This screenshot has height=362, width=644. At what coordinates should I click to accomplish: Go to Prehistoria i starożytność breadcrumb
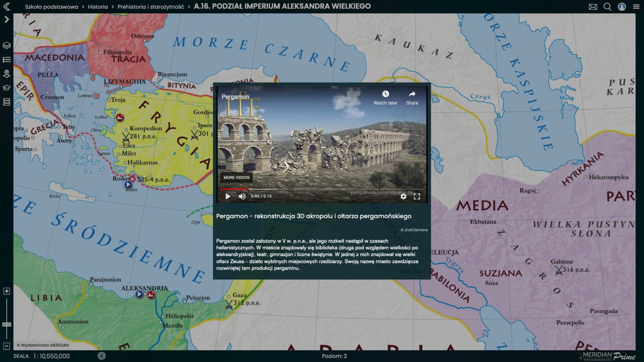151,7
